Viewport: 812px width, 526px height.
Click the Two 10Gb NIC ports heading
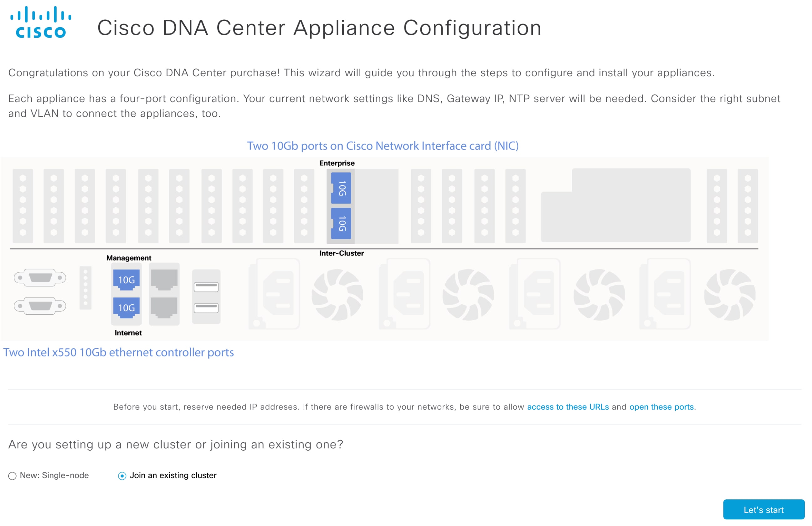[x=383, y=146]
